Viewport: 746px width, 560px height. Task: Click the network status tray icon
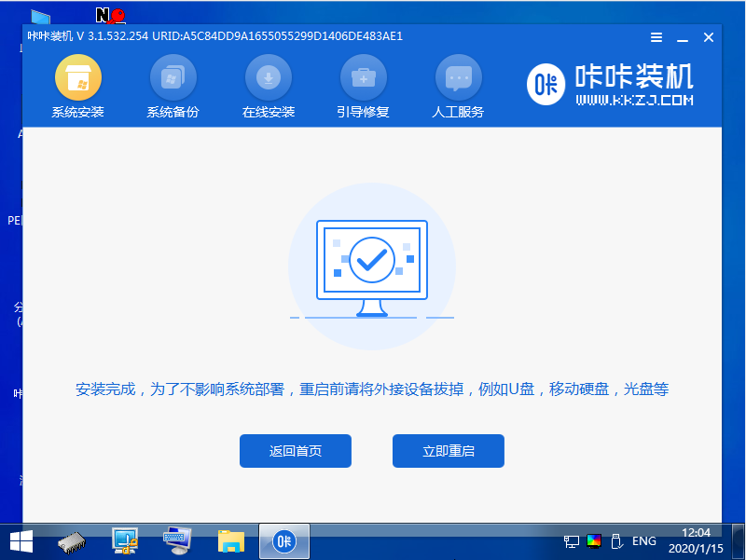click(572, 541)
